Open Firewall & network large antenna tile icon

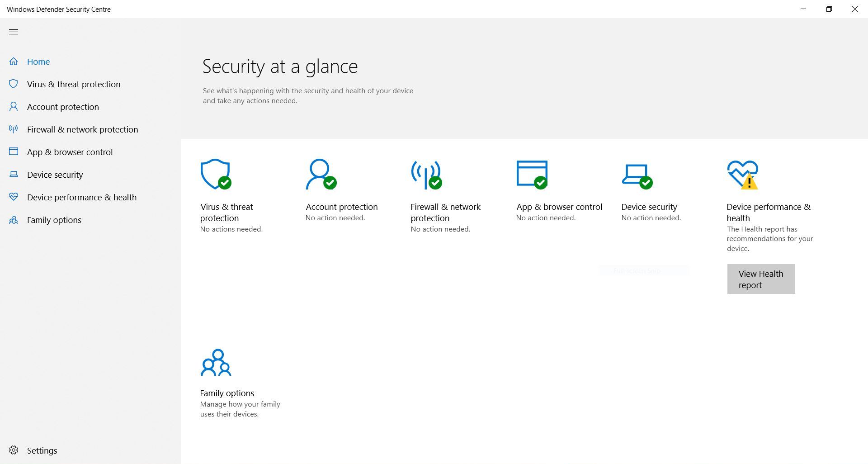point(426,175)
